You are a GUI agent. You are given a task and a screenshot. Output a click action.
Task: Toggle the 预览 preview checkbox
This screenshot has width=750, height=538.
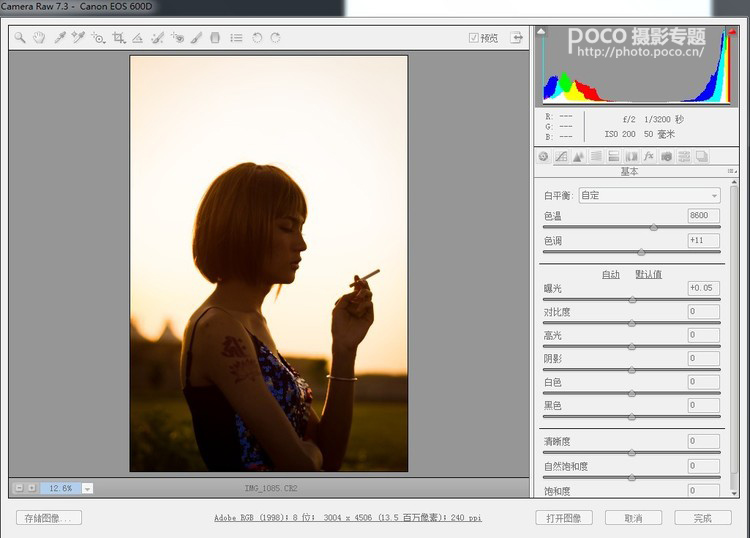(473, 37)
